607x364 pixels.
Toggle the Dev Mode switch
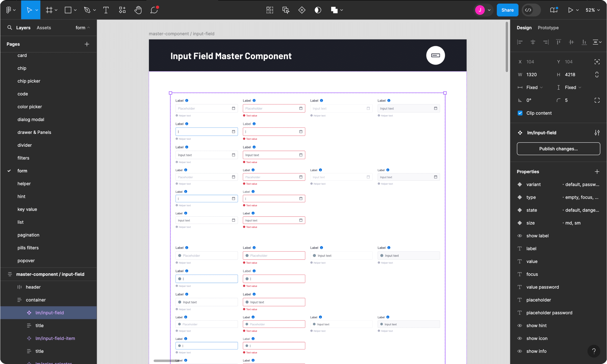click(x=531, y=10)
